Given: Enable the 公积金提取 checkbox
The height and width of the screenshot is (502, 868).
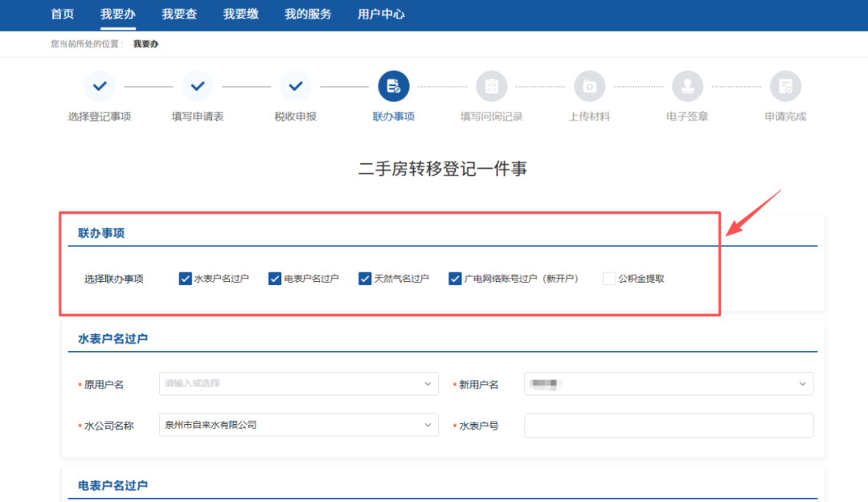Looking at the screenshot, I should coord(609,279).
